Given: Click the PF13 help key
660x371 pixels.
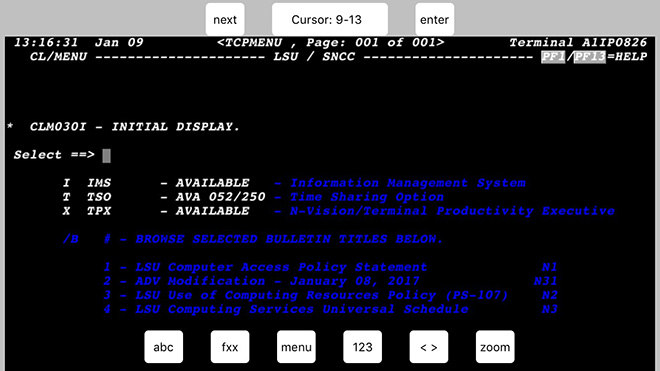Looking at the screenshot, I should (590, 56).
